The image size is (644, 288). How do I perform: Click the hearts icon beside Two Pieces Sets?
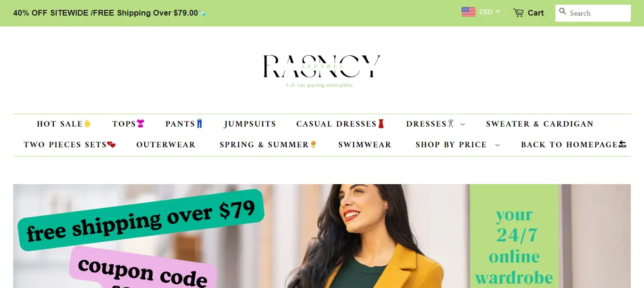[111, 144]
